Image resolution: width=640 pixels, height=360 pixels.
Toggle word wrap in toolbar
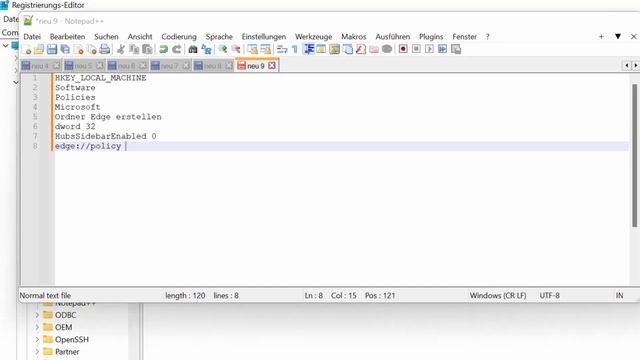282,50
